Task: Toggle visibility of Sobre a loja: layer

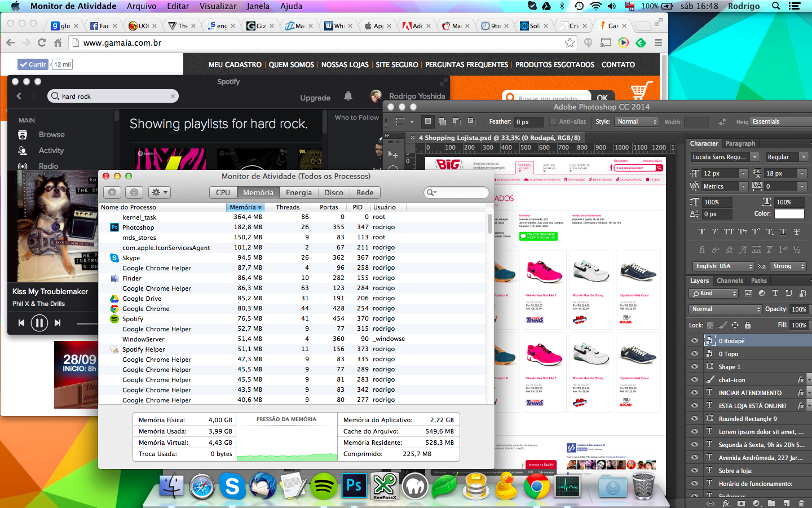Action: [694, 471]
